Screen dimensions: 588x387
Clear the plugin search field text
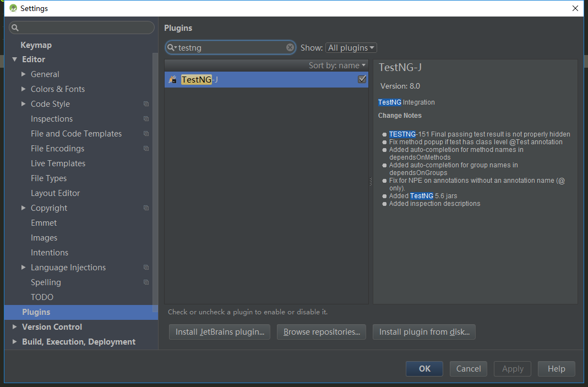tap(290, 47)
